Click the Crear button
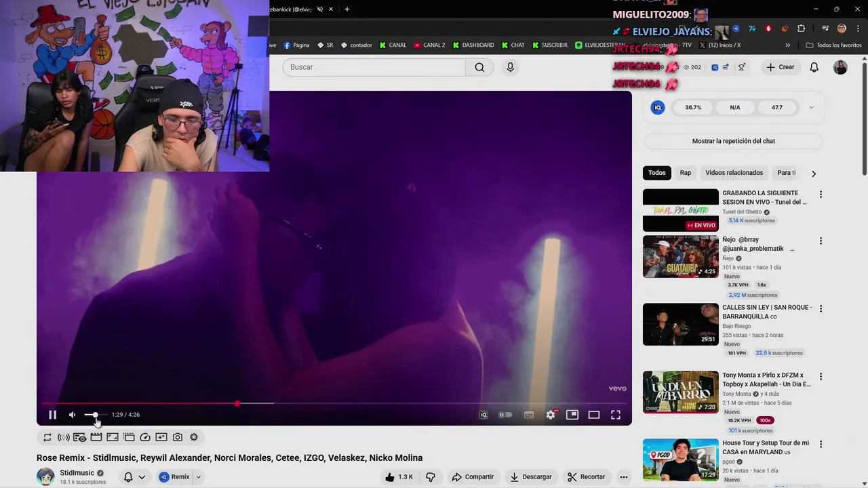 click(781, 67)
